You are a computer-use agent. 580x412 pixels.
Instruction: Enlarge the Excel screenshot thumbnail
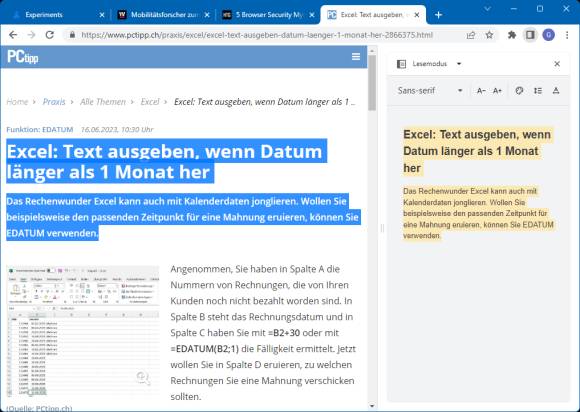(x=83, y=331)
